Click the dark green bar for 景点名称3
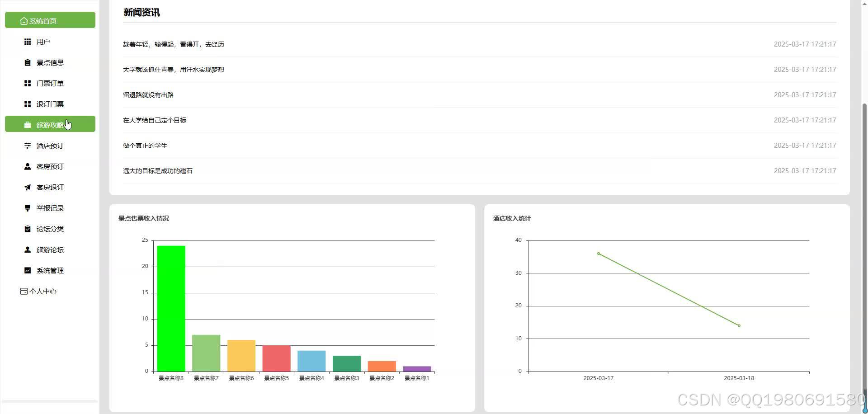 [347, 364]
